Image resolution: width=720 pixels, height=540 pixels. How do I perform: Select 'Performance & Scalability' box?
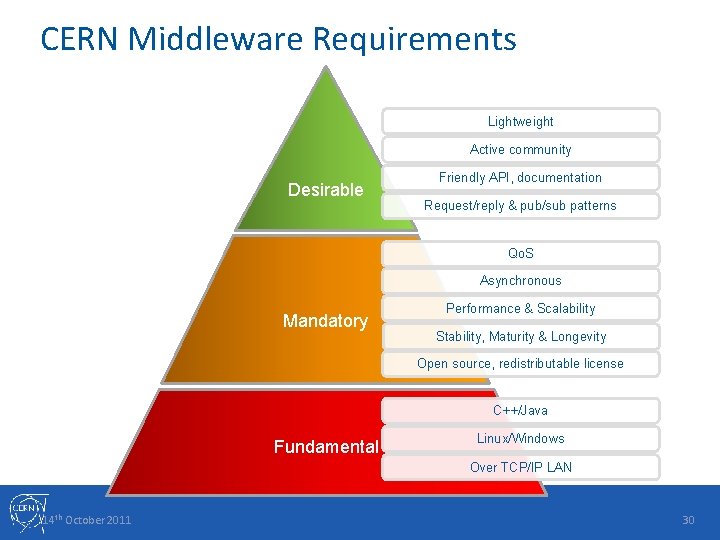coord(520,308)
